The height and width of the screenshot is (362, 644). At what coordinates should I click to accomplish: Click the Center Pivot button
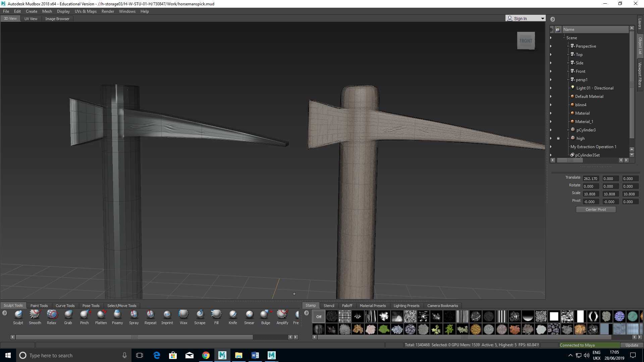pos(596,209)
